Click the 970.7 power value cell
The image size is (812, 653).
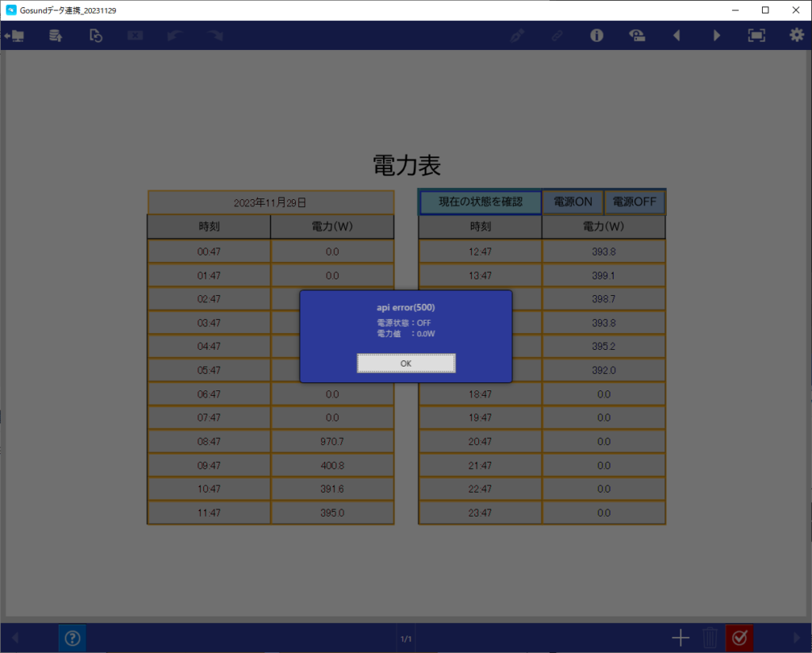tap(331, 441)
